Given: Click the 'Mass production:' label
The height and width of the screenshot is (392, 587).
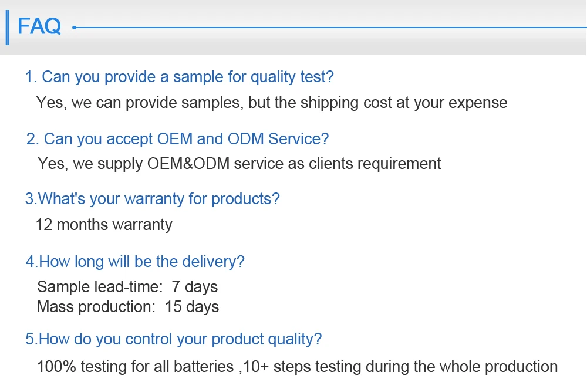Looking at the screenshot, I should [96, 307].
